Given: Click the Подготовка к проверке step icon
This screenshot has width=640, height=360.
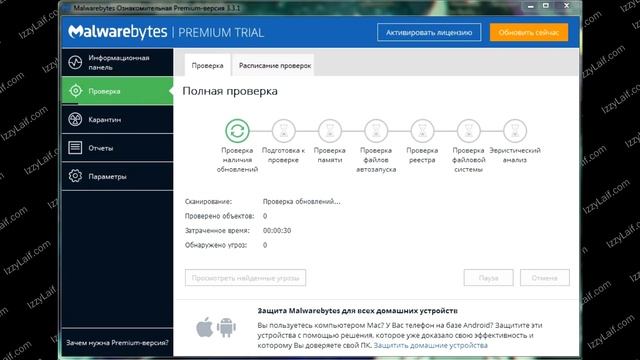Looking at the screenshot, I should pos(284,131).
